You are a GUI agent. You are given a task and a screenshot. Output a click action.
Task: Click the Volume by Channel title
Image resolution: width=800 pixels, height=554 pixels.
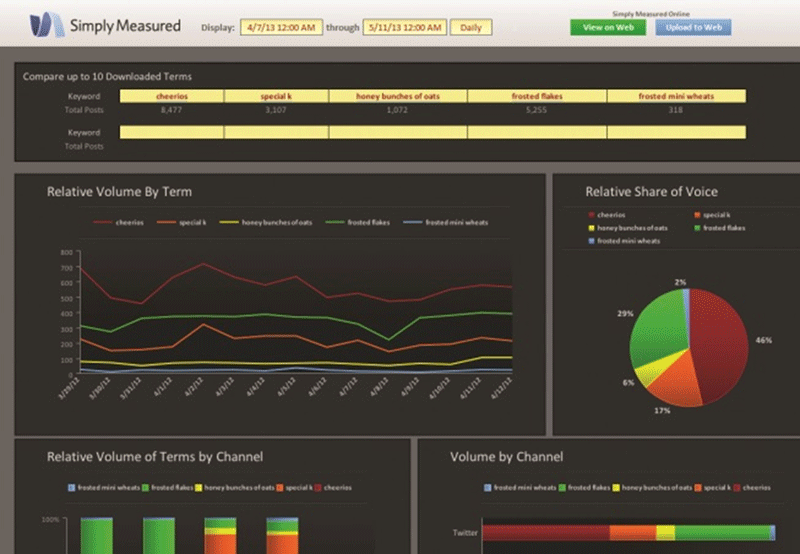tap(507, 457)
